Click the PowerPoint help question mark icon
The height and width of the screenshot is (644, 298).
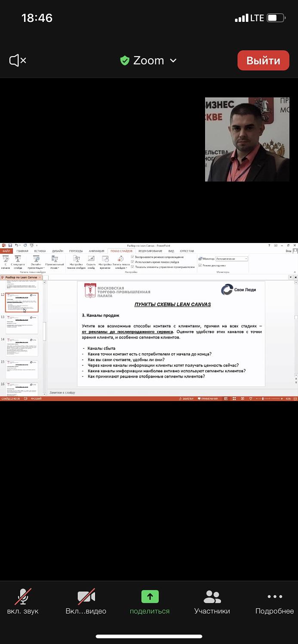(270, 246)
